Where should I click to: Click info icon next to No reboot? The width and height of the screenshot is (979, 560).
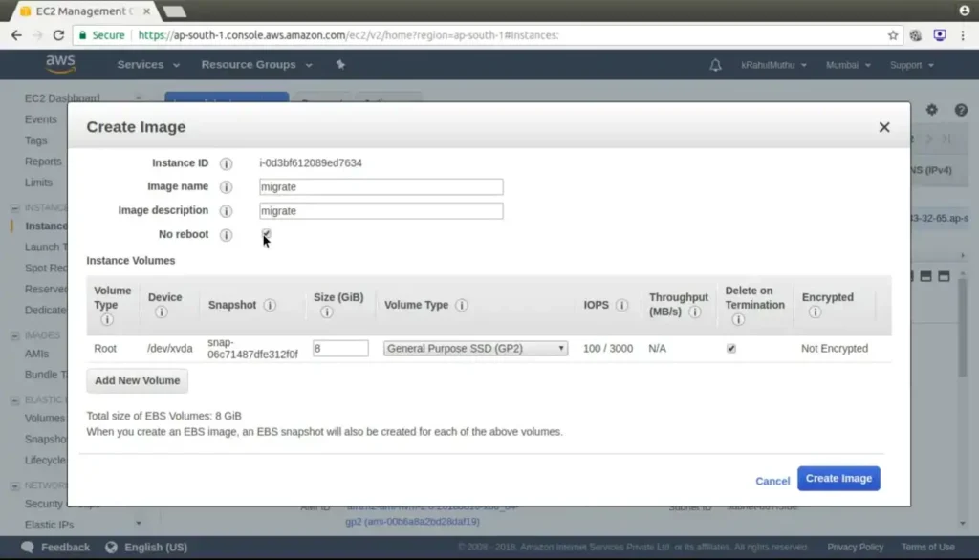pos(227,235)
